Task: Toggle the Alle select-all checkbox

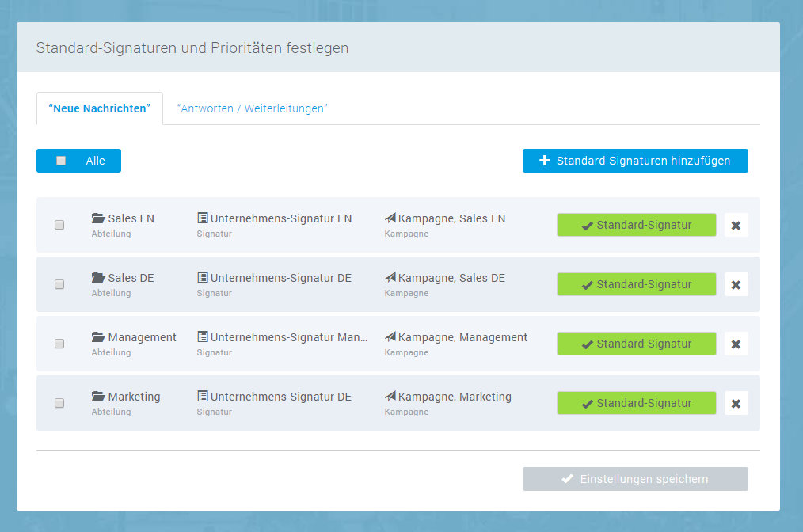Action: coord(61,161)
